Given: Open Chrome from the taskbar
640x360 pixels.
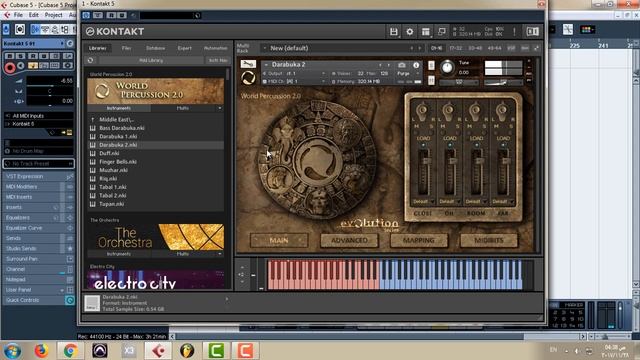Looking at the screenshot, I should tap(70, 351).
